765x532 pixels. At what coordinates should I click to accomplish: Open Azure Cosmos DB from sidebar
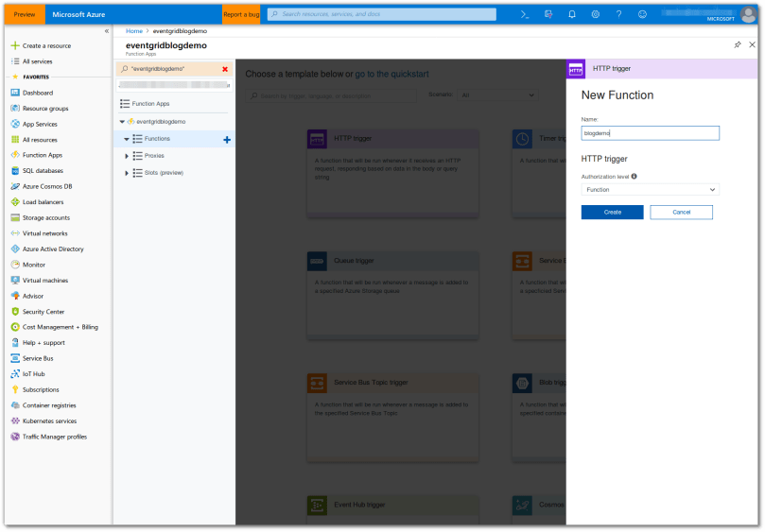[48, 186]
